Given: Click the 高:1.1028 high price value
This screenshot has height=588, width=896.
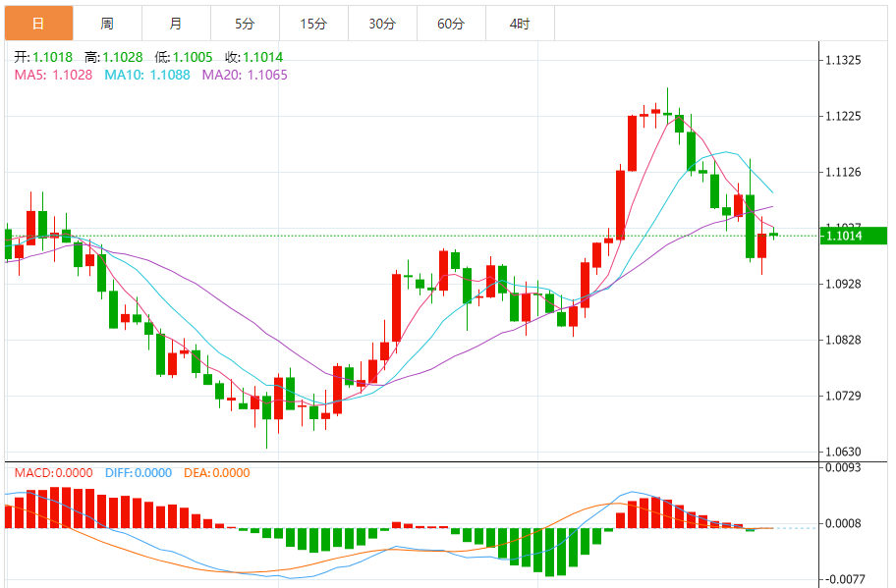Looking at the screenshot, I should click(x=113, y=57).
